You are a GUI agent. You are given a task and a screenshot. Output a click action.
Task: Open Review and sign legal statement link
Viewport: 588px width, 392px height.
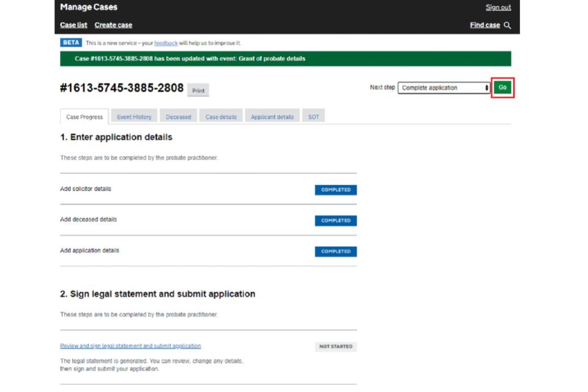[x=130, y=346]
